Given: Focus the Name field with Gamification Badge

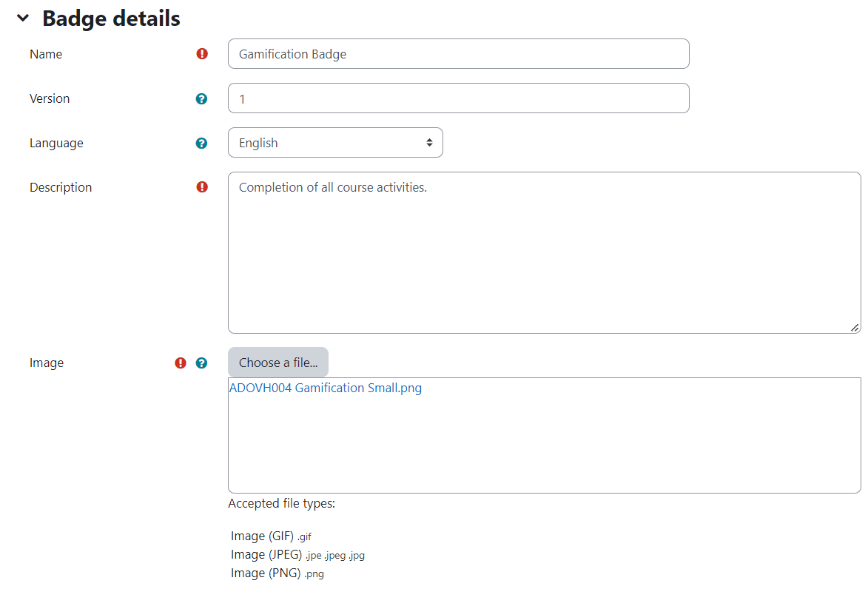Looking at the screenshot, I should click(458, 54).
